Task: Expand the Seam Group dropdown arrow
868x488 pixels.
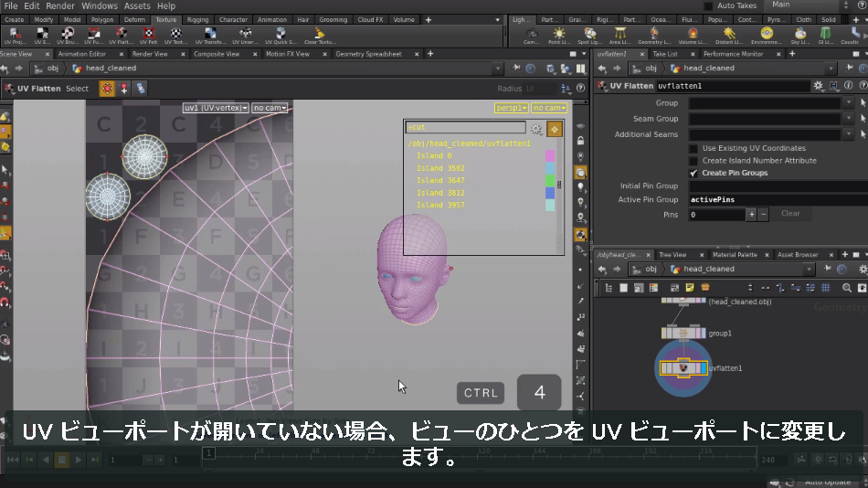Action: tap(849, 119)
